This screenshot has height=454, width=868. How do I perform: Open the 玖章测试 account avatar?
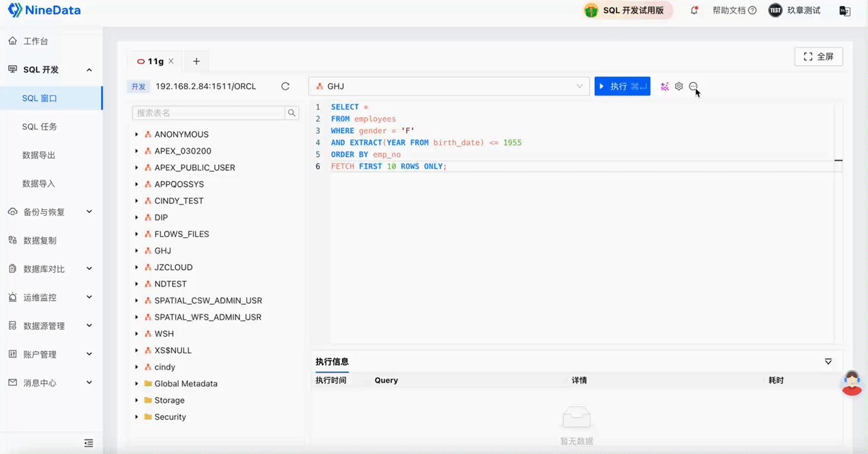coord(775,10)
